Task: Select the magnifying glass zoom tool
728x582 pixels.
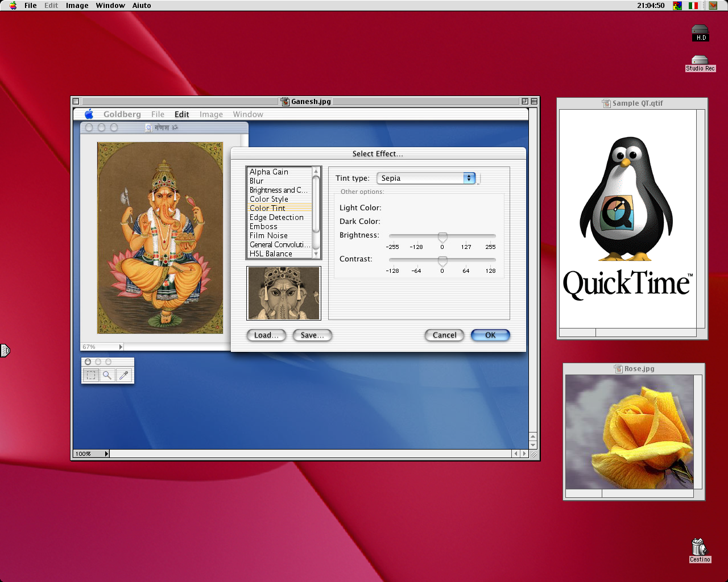Action: pyautogui.click(x=107, y=375)
